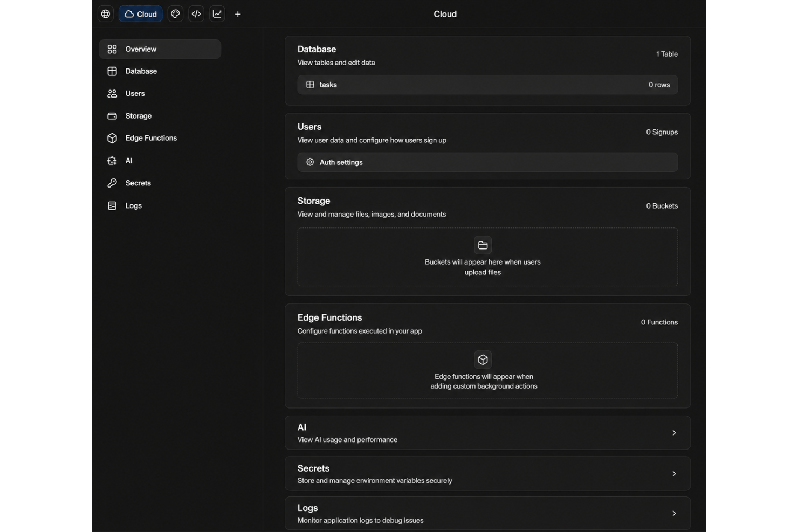Open Storage in the sidebar

(x=160, y=116)
